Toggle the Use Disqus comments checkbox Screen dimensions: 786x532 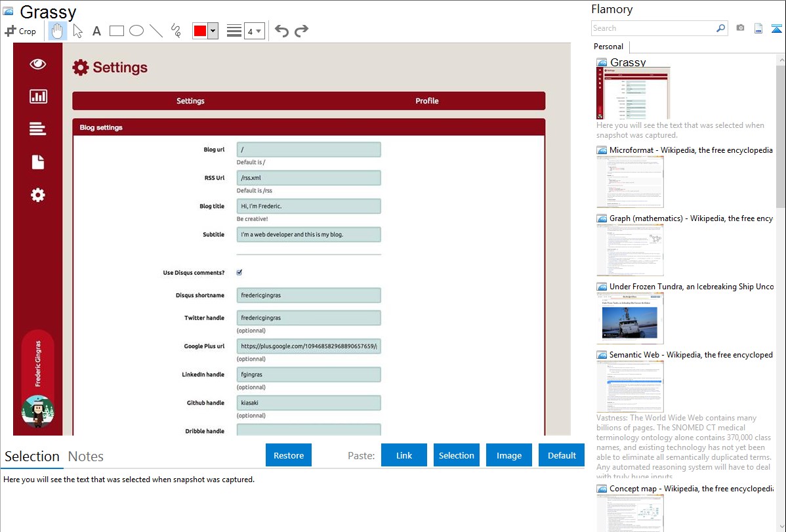pos(239,272)
